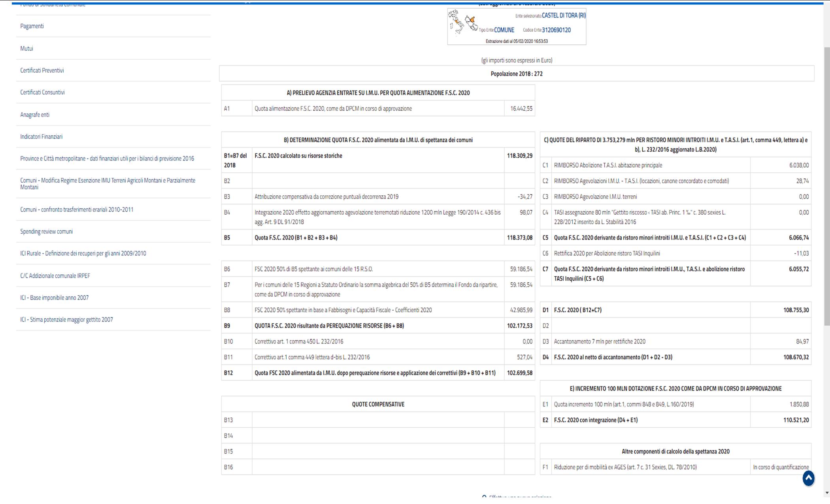The width and height of the screenshot is (830, 504).
Task: Open ICI Rurale recuperi 2009/2010 link
Action: [x=83, y=253]
